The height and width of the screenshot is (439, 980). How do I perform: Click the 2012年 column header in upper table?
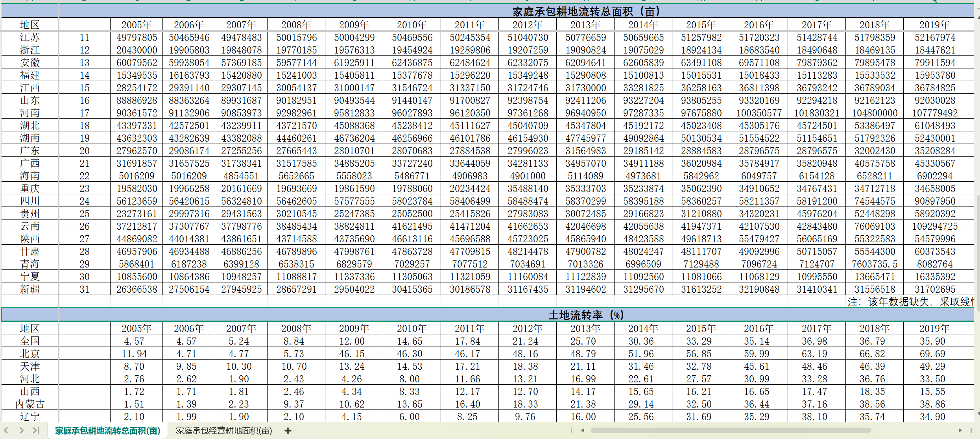point(528,25)
